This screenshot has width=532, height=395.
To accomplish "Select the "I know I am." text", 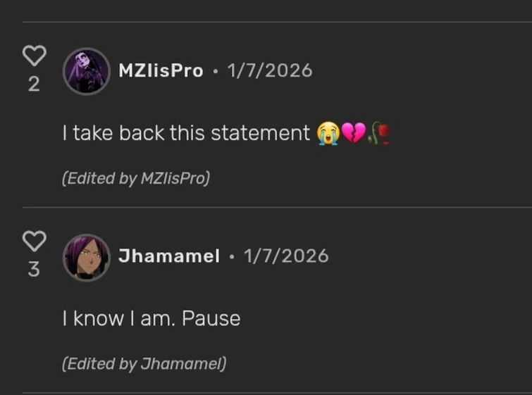I will point(118,319).
